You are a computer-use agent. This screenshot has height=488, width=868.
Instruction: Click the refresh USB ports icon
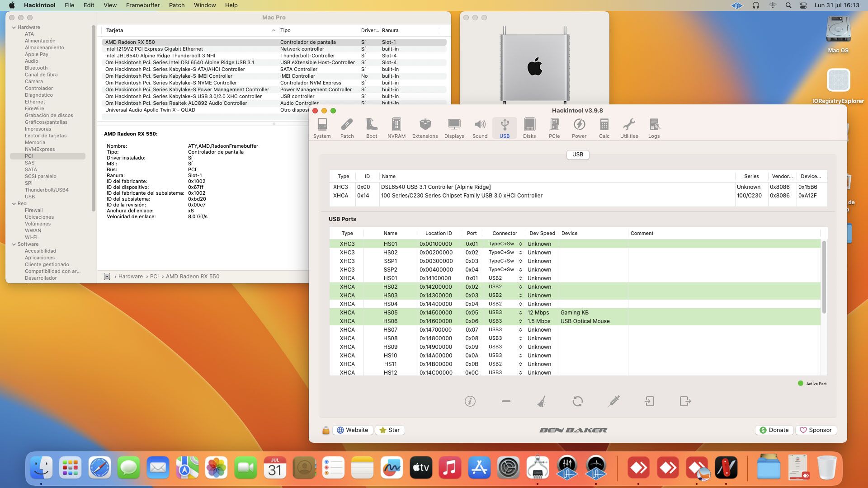[577, 401]
